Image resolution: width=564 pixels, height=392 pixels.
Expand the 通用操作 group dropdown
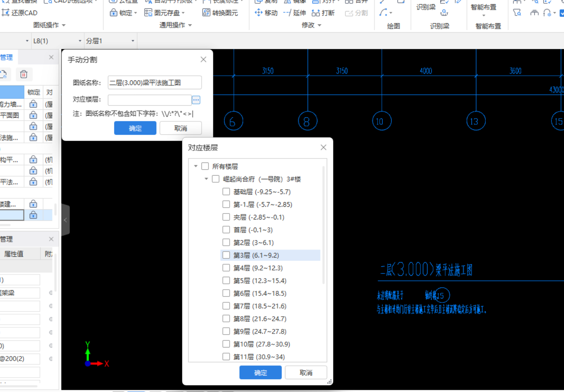(x=190, y=25)
